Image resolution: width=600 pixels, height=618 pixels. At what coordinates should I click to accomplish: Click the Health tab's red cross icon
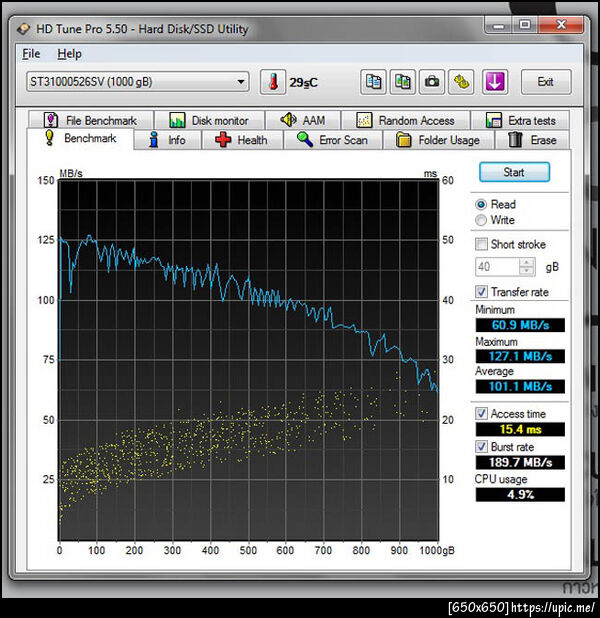coord(223,140)
